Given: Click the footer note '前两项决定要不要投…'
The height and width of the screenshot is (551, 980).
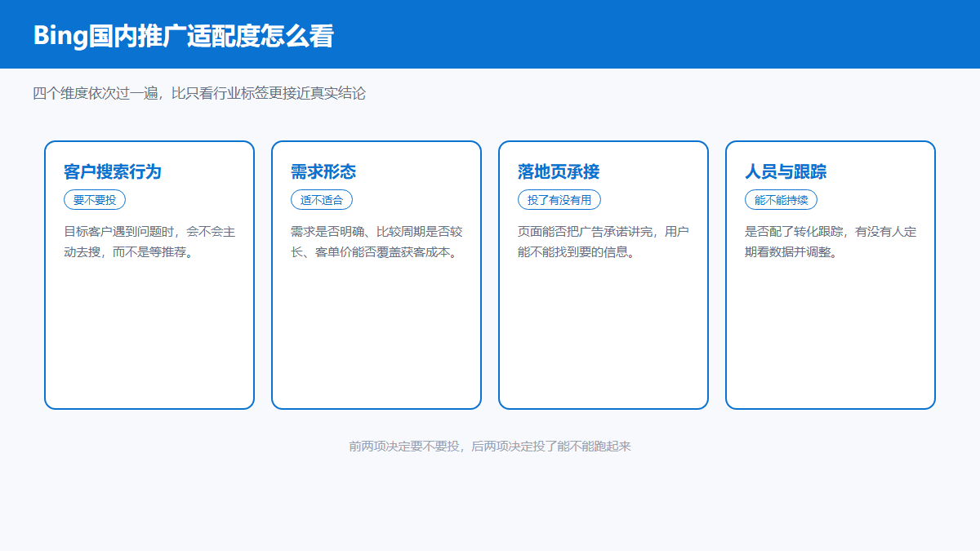Looking at the screenshot, I should pyautogui.click(x=490, y=447).
